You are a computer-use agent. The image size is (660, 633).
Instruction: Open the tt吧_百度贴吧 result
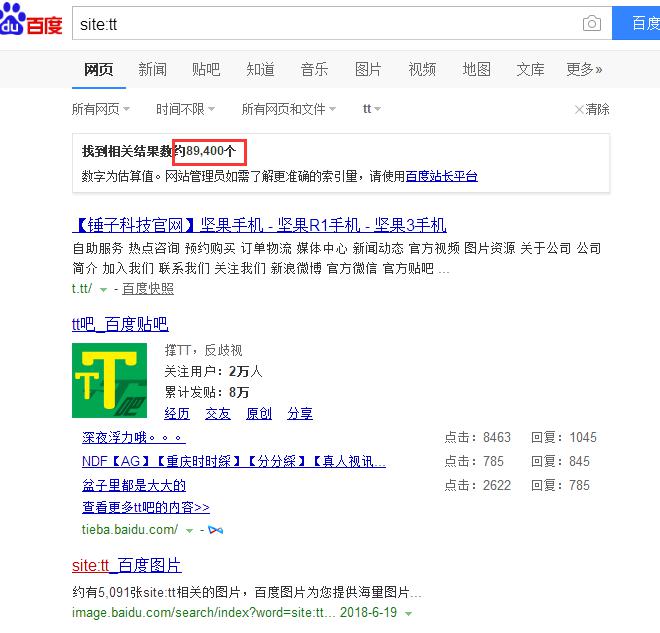click(120, 324)
